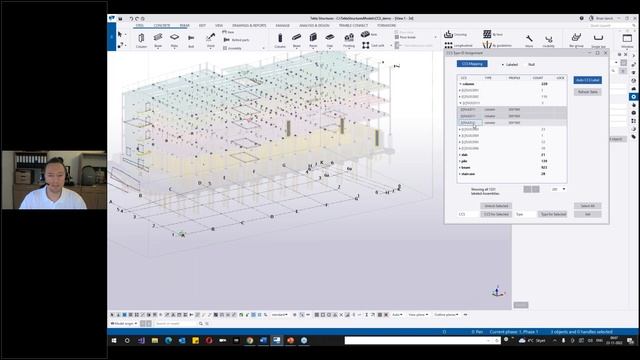Open the View plane dropdown
This screenshot has height=360, width=640.
(418, 315)
